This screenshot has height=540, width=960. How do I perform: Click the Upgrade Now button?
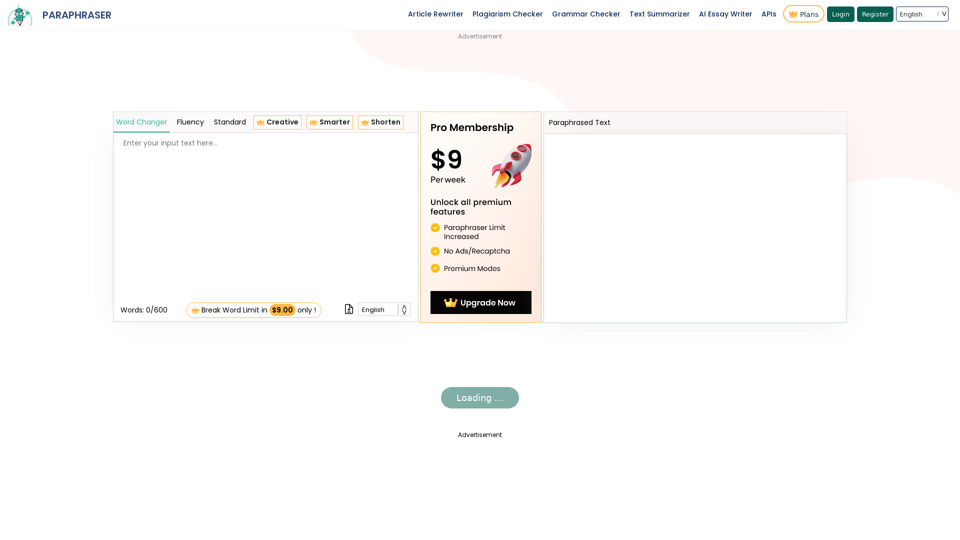(x=481, y=302)
